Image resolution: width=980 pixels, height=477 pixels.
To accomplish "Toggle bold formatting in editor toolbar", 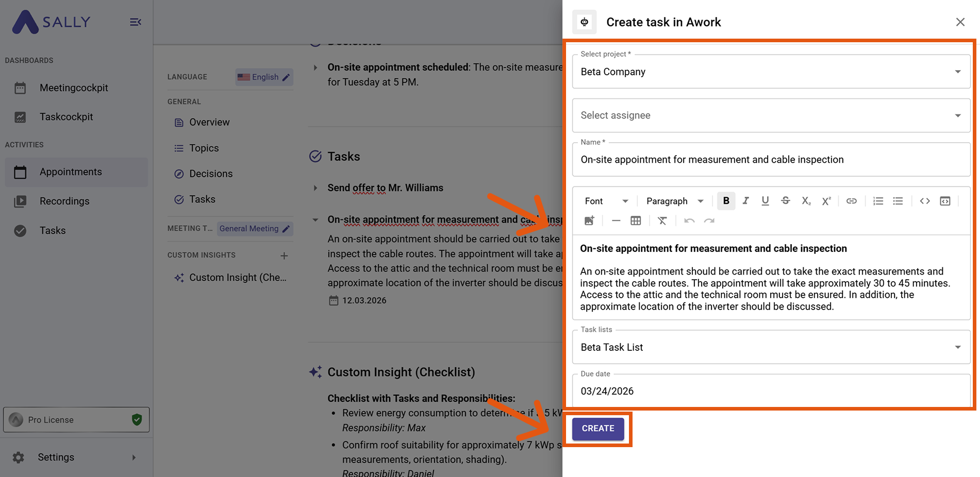I will (x=726, y=201).
